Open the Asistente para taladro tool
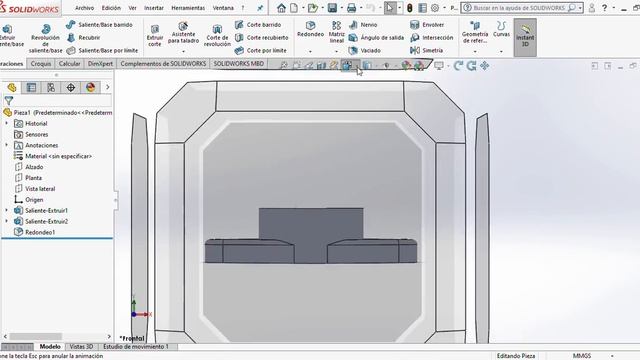The height and width of the screenshot is (360, 640). point(183,33)
